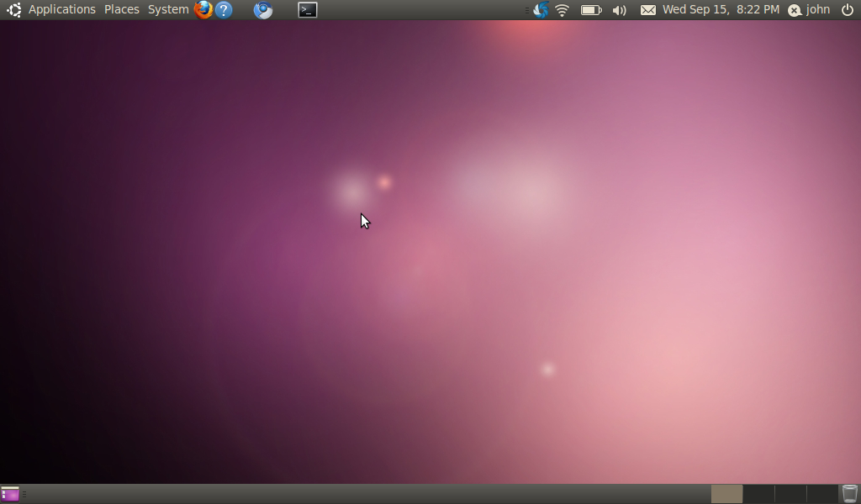The height and width of the screenshot is (504, 861).
Task: Expand the john user status menu
Action: pyautogui.click(x=809, y=10)
